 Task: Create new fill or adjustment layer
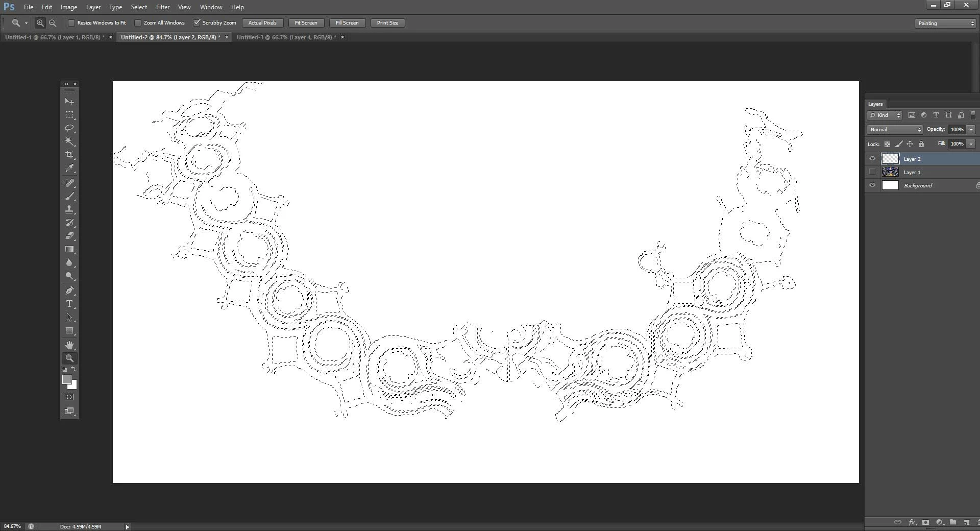point(939,522)
